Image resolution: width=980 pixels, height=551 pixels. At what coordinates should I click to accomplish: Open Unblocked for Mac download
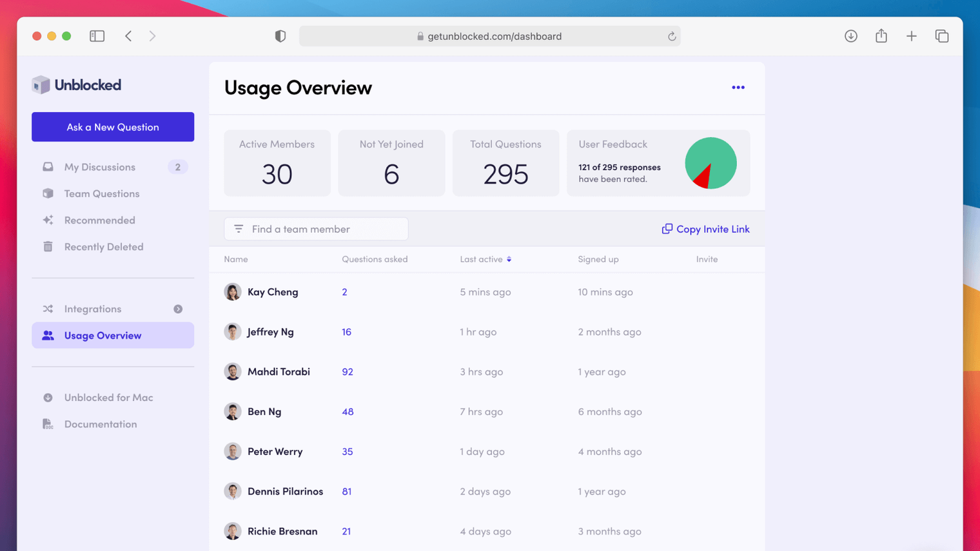[x=113, y=398]
